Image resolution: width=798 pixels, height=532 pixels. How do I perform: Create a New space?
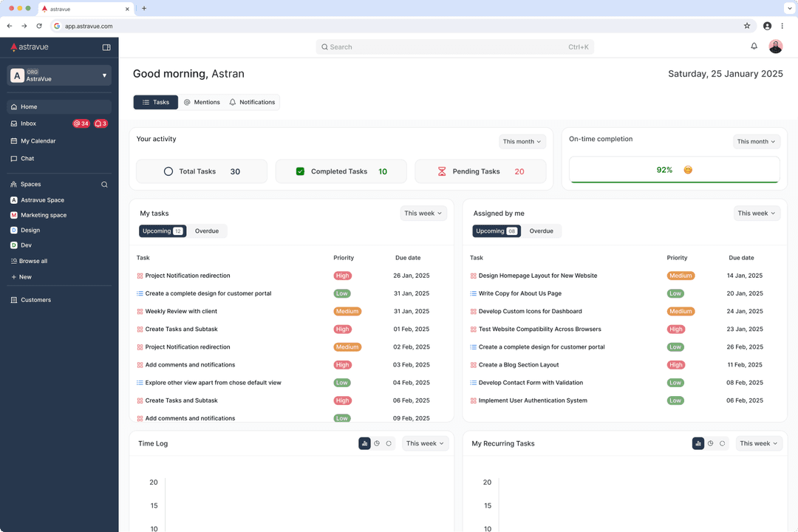(21, 277)
